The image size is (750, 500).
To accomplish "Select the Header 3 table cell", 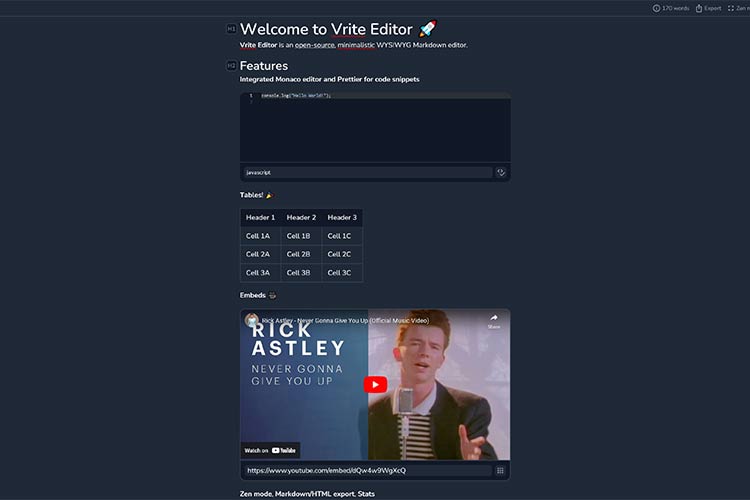I will coord(342,218).
